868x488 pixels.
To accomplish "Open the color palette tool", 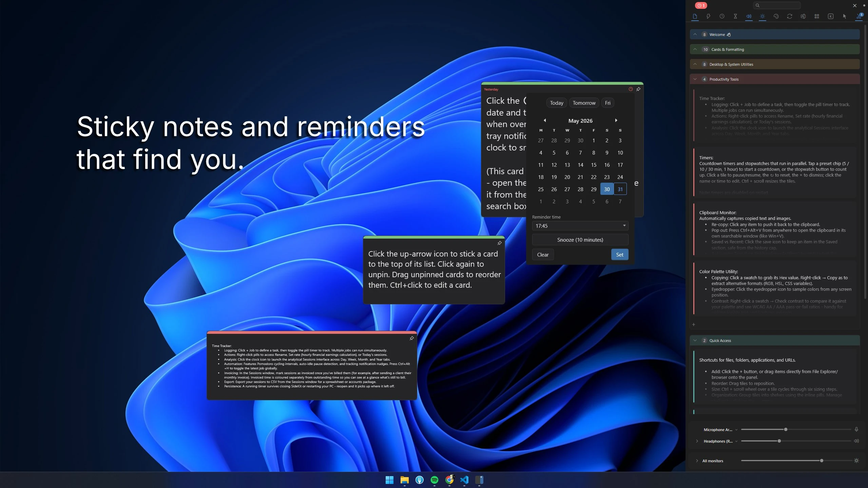I will tap(776, 16).
